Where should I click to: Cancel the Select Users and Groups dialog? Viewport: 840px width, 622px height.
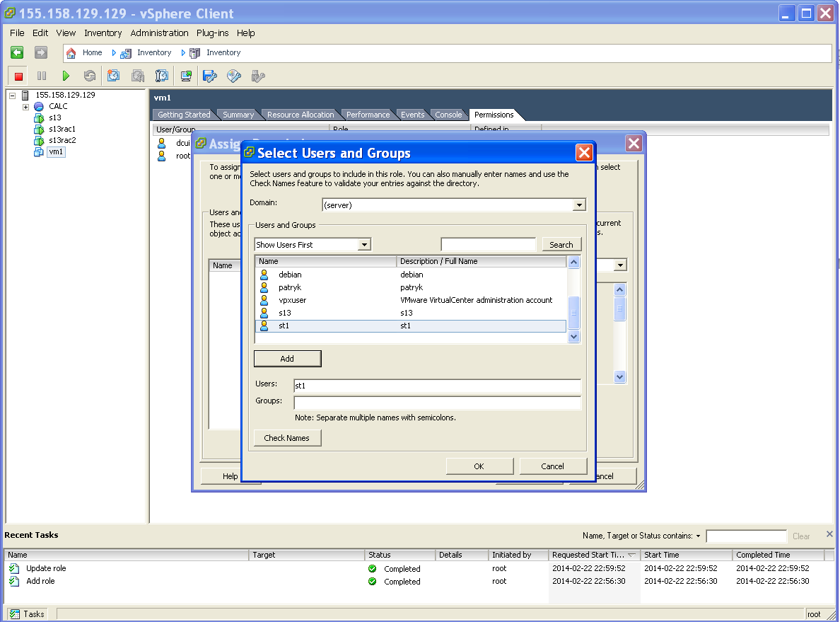point(553,466)
